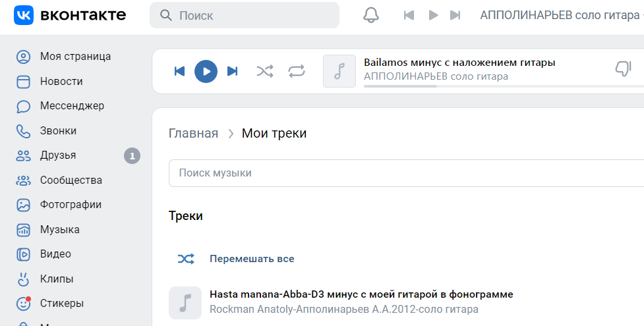Dislike the current track with thumbs-down
644x326 pixels.
tap(623, 68)
